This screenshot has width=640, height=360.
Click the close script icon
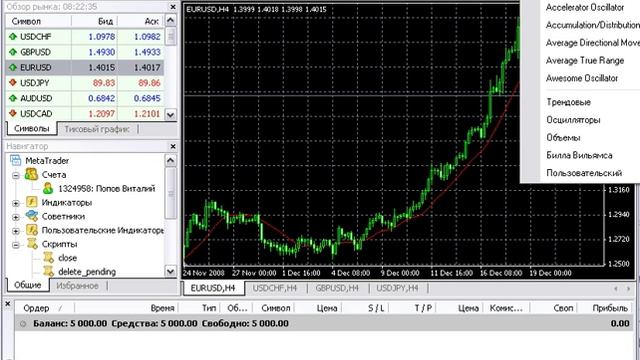48,258
